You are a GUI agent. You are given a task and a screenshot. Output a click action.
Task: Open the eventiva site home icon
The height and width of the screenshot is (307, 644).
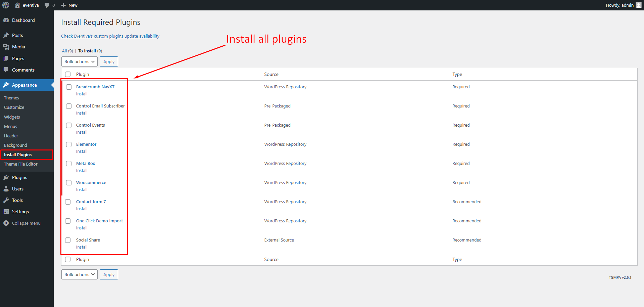tap(17, 5)
